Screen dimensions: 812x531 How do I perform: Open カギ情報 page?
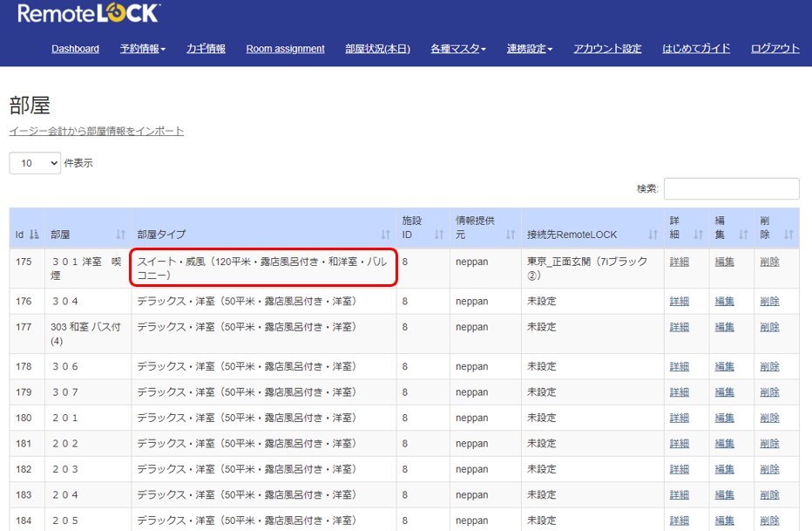206,49
